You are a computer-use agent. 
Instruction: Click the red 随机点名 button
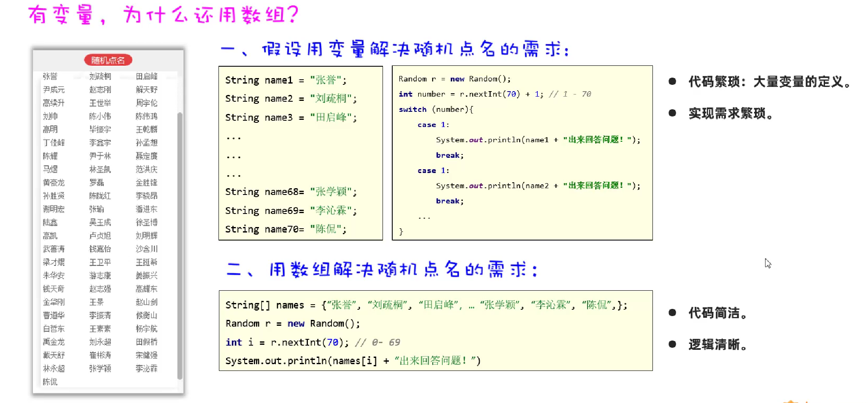(108, 60)
